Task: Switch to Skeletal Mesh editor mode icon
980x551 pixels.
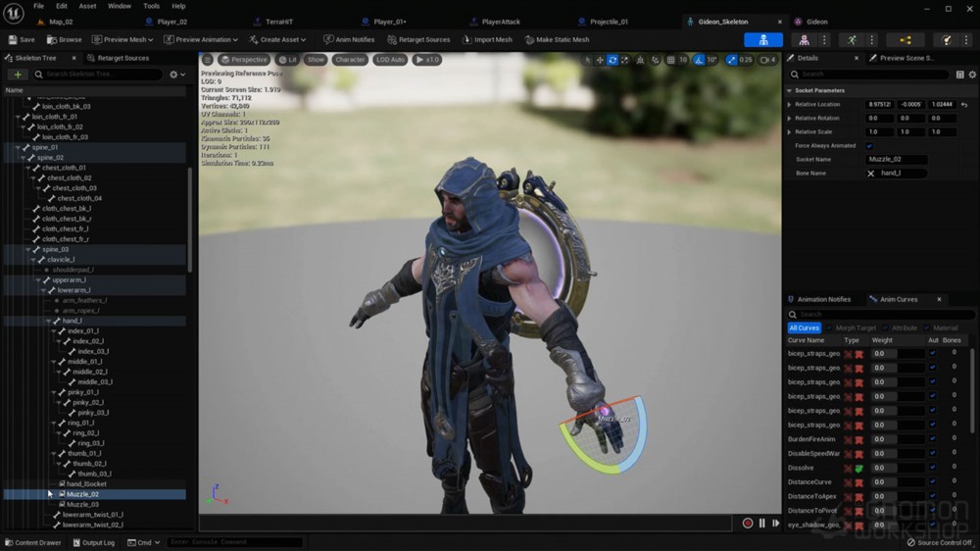Action: coord(804,40)
